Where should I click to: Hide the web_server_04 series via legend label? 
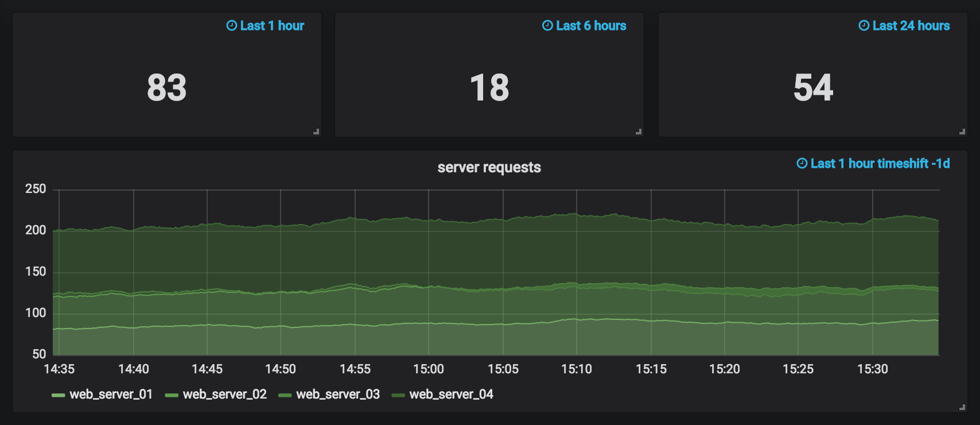(451, 395)
